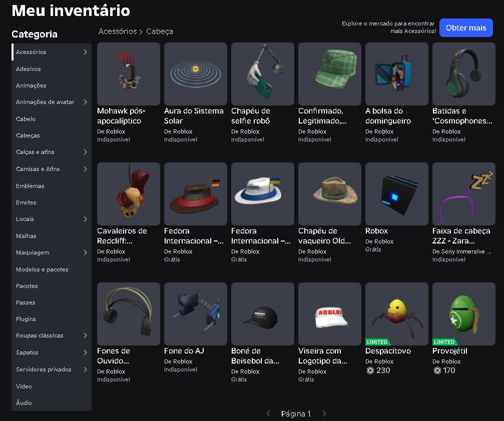504x421 pixels.
Task: Select the Cabelo category
Action: [52, 119]
